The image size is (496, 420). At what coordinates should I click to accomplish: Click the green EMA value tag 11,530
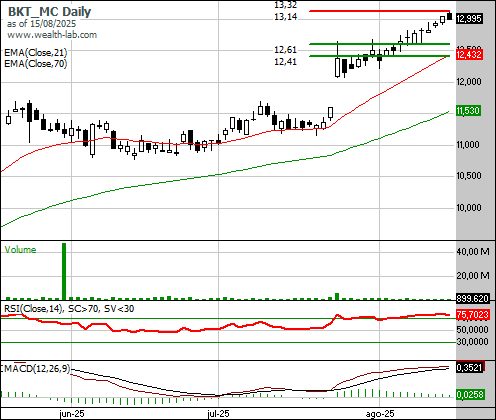coord(468,111)
